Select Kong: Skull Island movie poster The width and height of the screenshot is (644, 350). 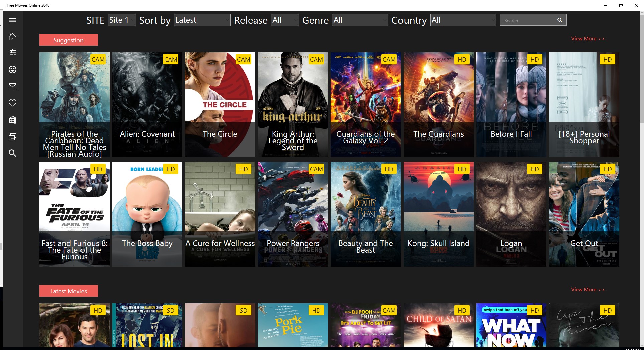(439, 214)
